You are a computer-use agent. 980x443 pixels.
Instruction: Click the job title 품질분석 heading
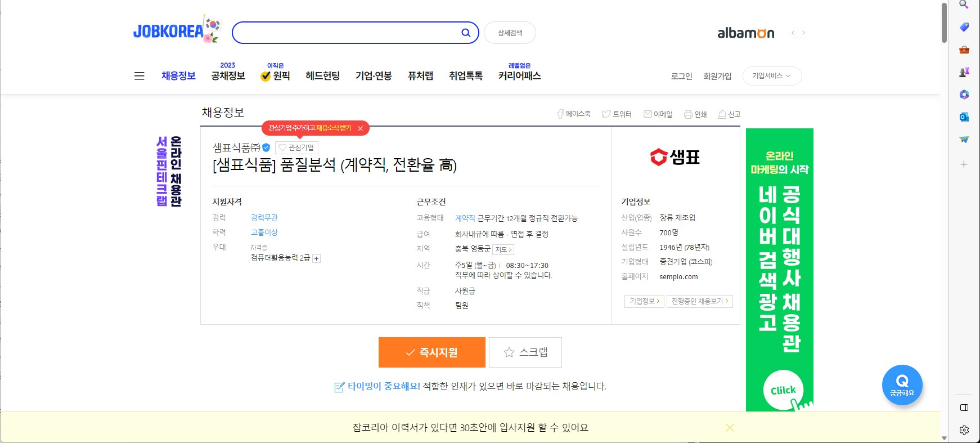[335, 165]
